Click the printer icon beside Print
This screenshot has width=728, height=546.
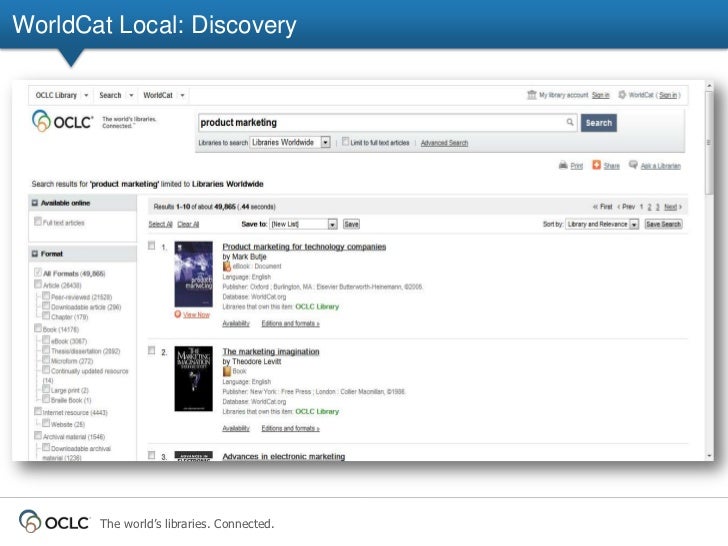(563, 165)
